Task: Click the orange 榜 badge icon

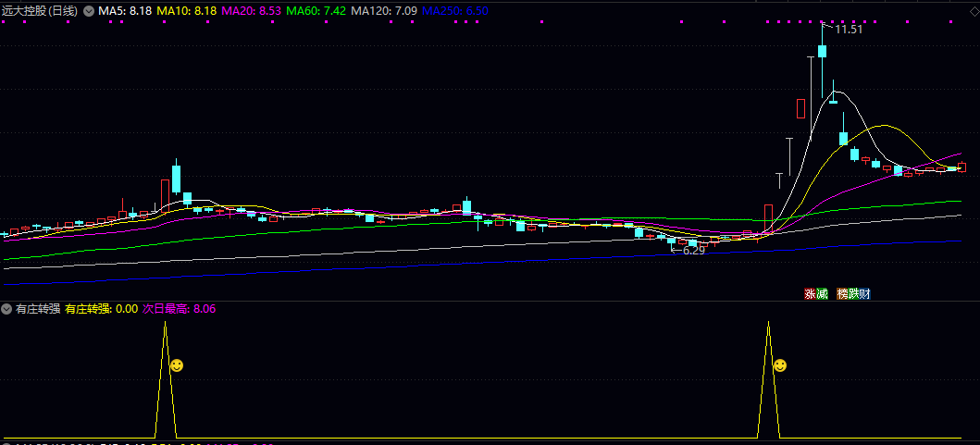Action: 842,294
